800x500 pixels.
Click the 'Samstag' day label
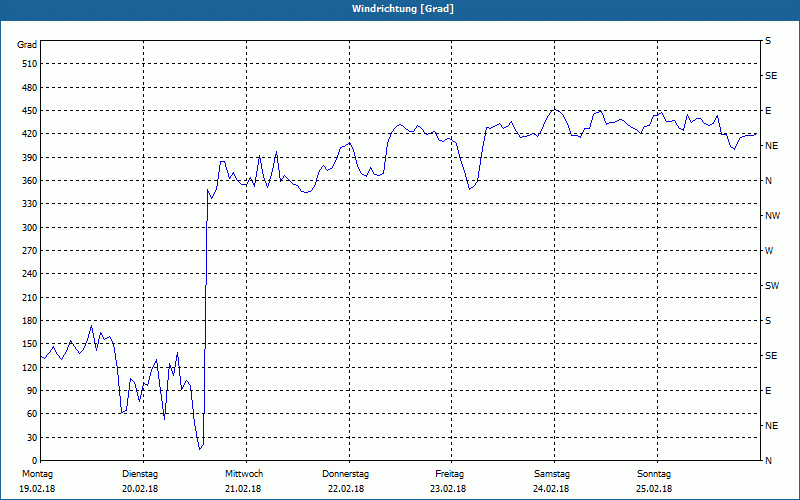[x=552, y=474]
